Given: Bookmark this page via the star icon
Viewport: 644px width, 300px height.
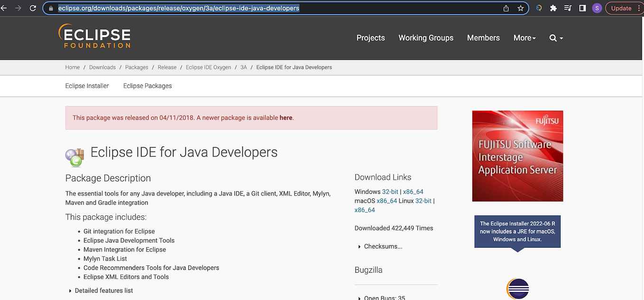Looking at the screenshot, I should click(520, 8).
